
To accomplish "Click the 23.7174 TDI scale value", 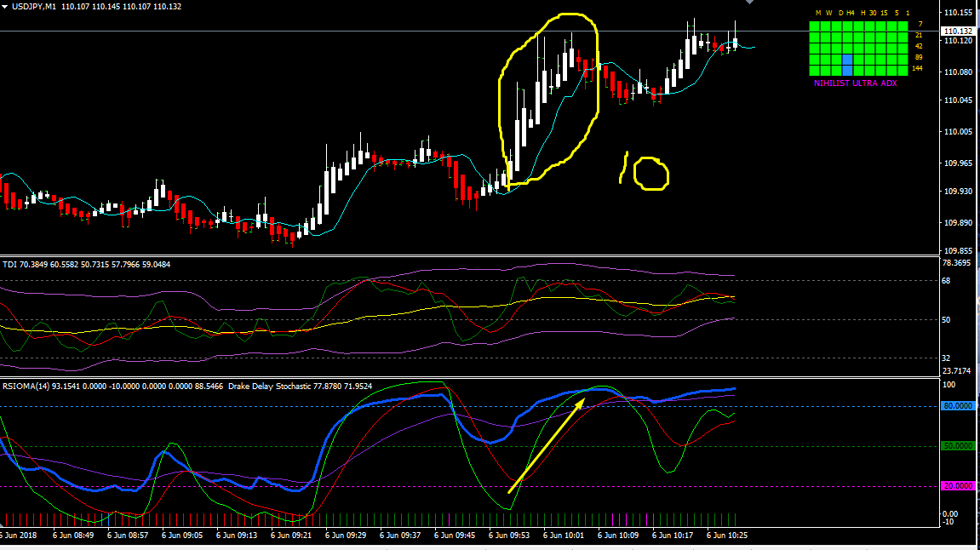I will coord(956,371).
